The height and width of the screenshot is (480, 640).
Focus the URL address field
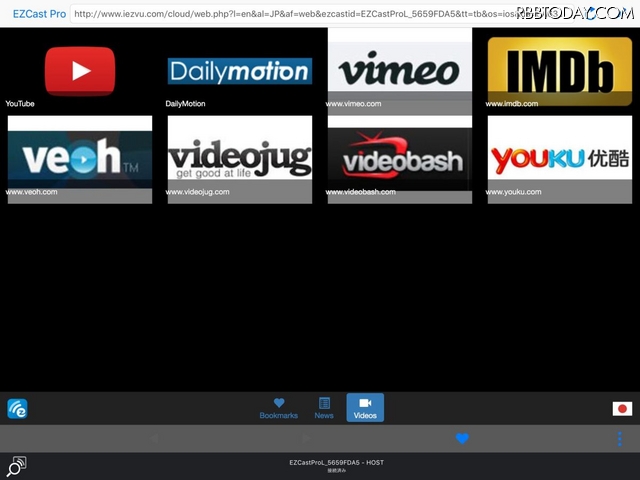click(x=321, y=14)
